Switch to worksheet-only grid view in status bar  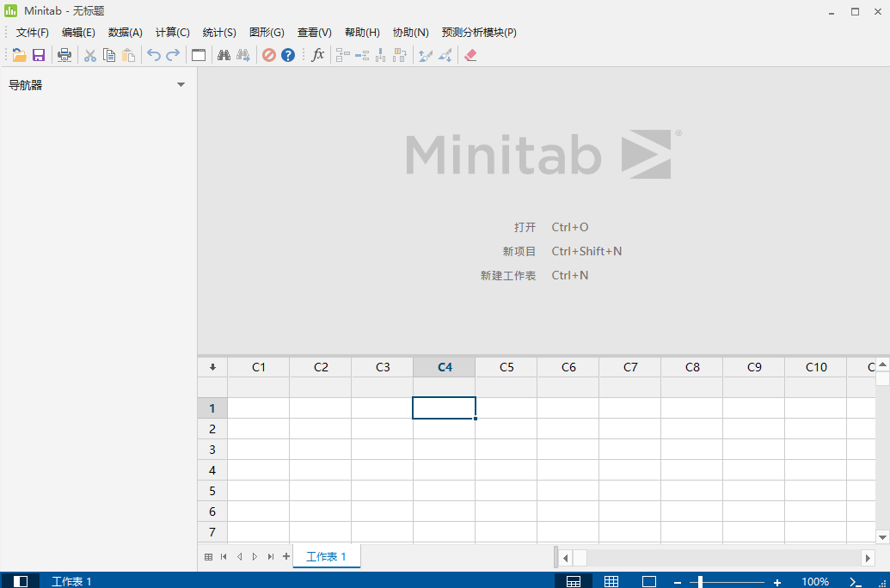click(611, 581)
